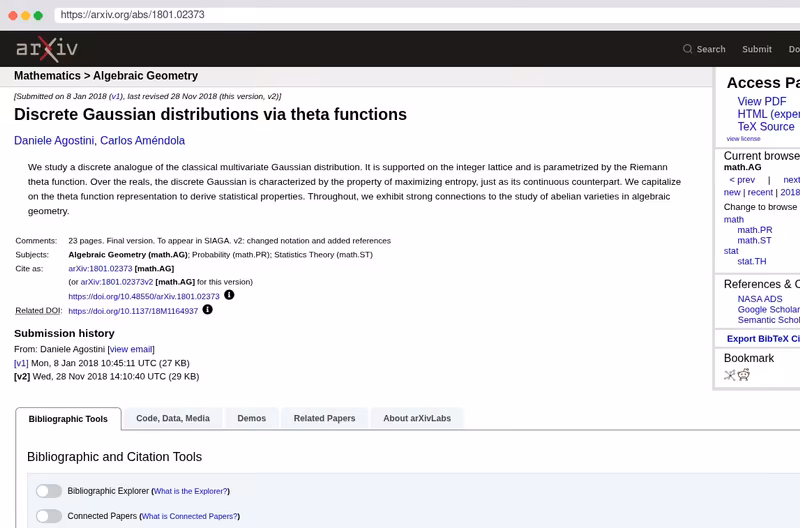
Task: Open author Daniele Agostini's link
Action: (54, 141)
